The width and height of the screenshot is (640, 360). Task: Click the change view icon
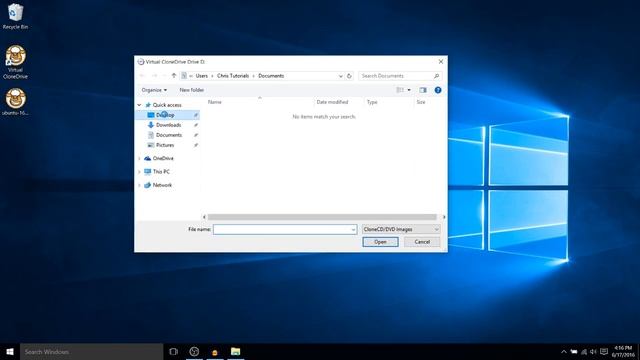[x=400, y=90]
